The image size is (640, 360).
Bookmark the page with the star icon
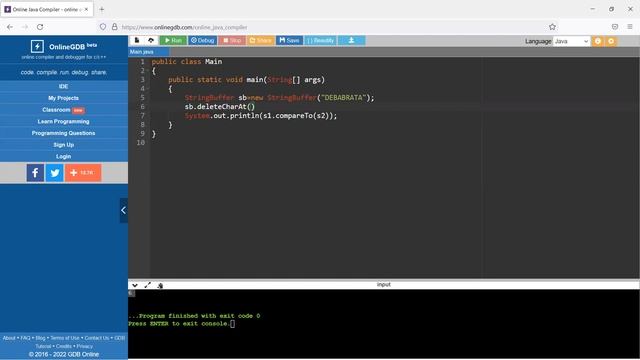(552, 27)
